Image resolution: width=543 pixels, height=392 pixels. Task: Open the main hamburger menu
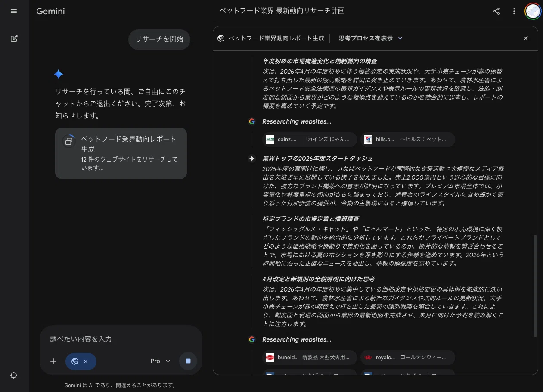tap(14, 11)
